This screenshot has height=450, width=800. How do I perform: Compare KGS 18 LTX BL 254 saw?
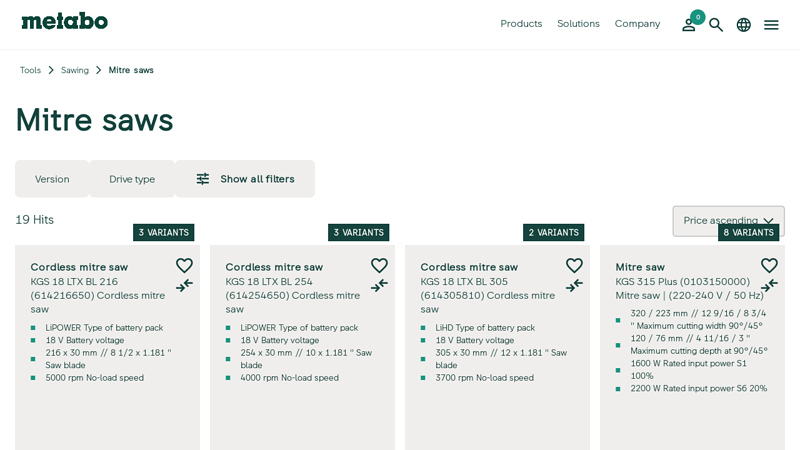(379, 285)
